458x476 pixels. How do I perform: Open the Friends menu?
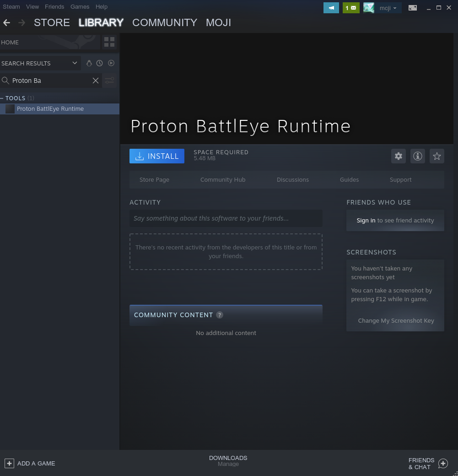click(54, 7)
